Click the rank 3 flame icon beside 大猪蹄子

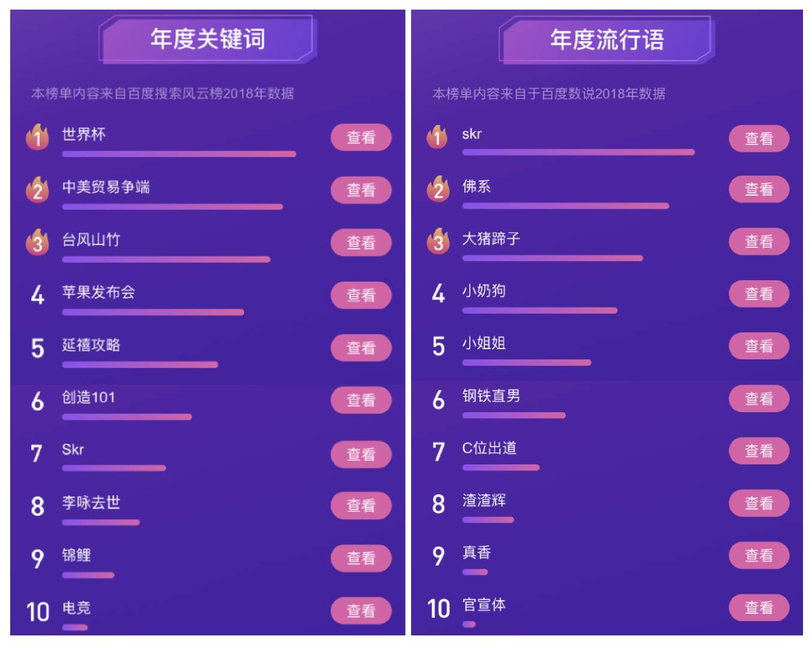pyautogui.click(x=438, y=241)
